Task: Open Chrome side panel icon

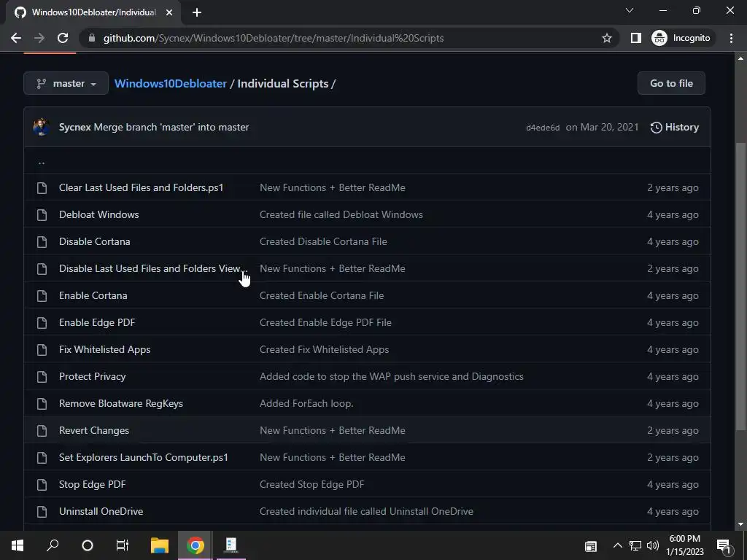Action: [x=636, y=38]
